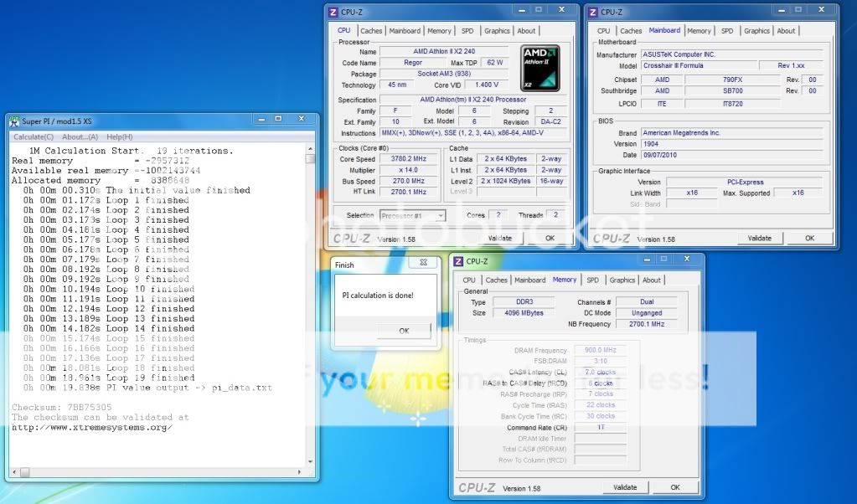
Task: Click the Checksum: 7BB75305 line
Action: pyautogui.click(x=62, y=408)
